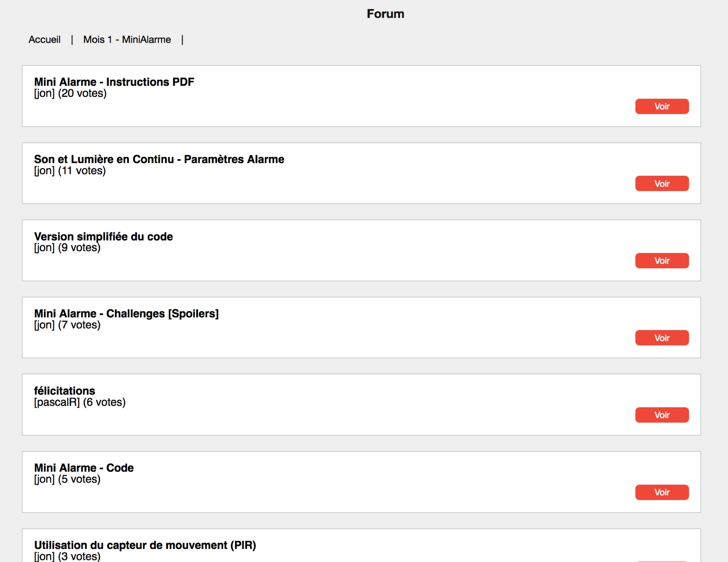Click Voir for Challenges [Spoilers] post
This screenshot has height=562, width=728.
662,338
